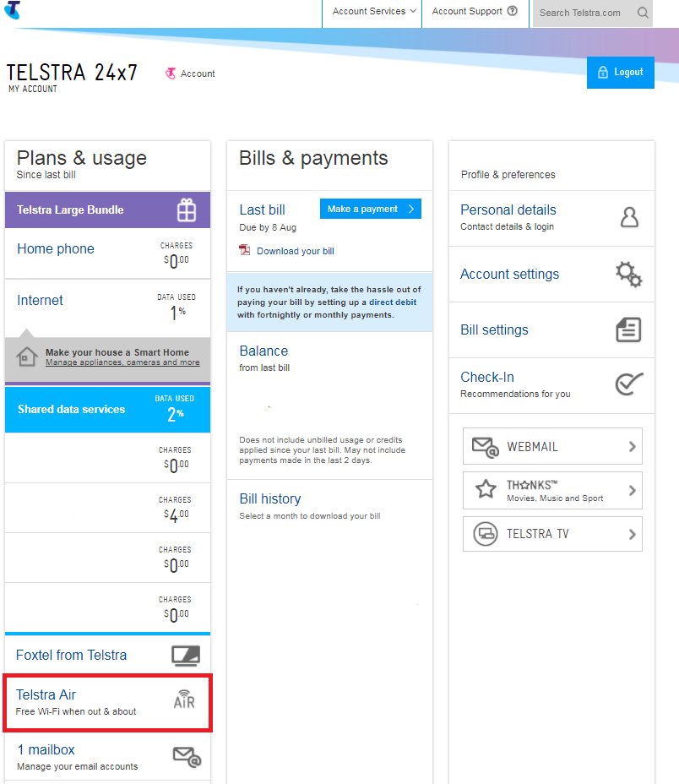This screenshot has height=784, width=679.
Task: Click the Account Support help icon
Action: [511, 12]
